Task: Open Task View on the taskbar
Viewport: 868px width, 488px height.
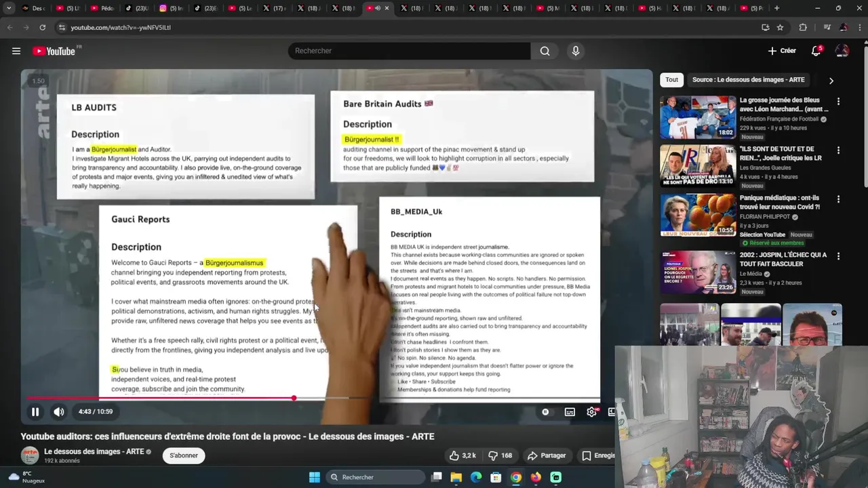Action: pos(437,477)
